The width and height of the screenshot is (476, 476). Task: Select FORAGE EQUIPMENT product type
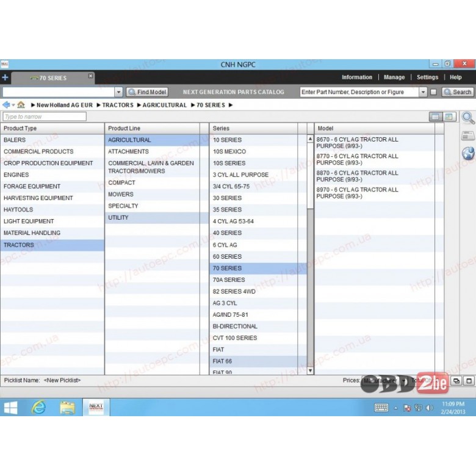[x=52, y=186]
